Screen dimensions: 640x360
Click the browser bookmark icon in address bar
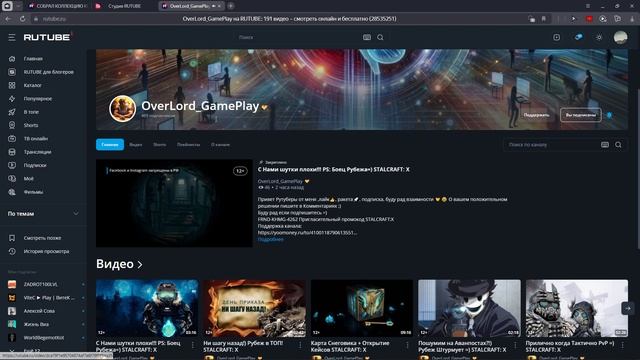click(x=544, y=19)
